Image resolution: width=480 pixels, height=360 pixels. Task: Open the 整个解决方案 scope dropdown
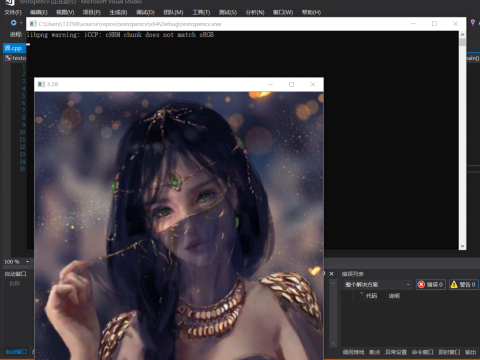[377, 284]
